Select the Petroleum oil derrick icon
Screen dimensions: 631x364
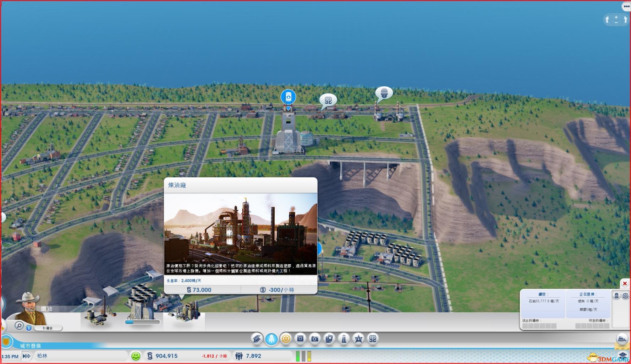click(271, 339)
